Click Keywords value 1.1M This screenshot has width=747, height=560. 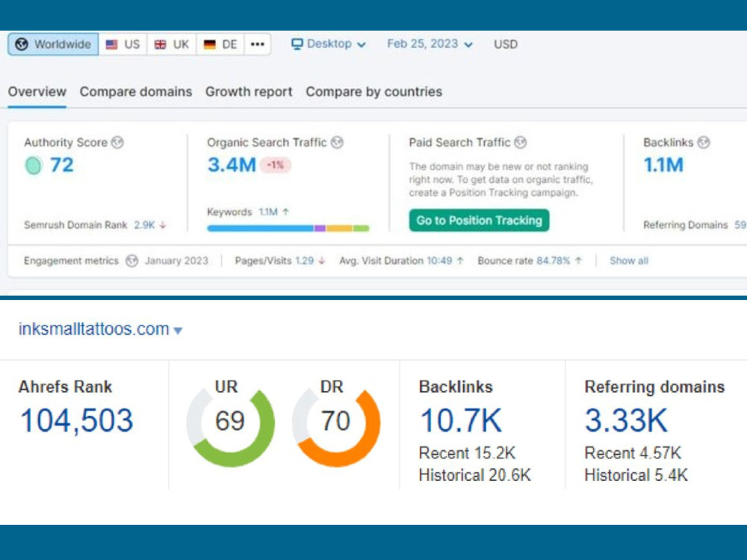[268, 212]
